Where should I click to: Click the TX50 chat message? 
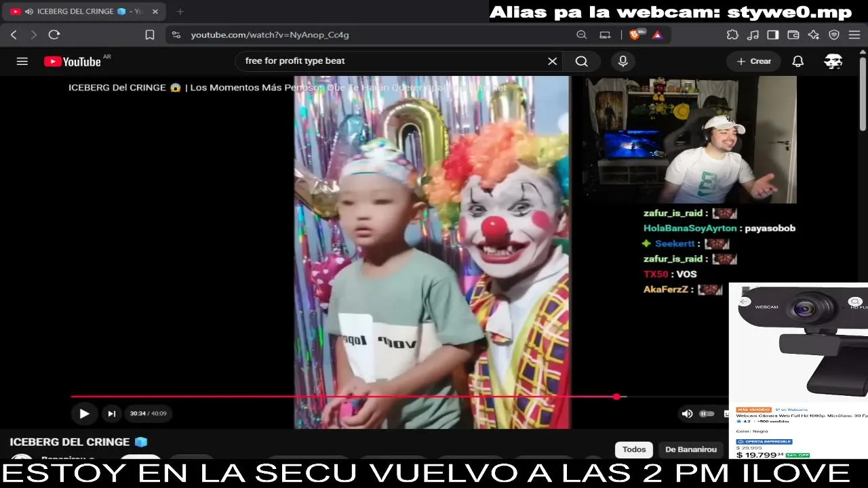670,274
